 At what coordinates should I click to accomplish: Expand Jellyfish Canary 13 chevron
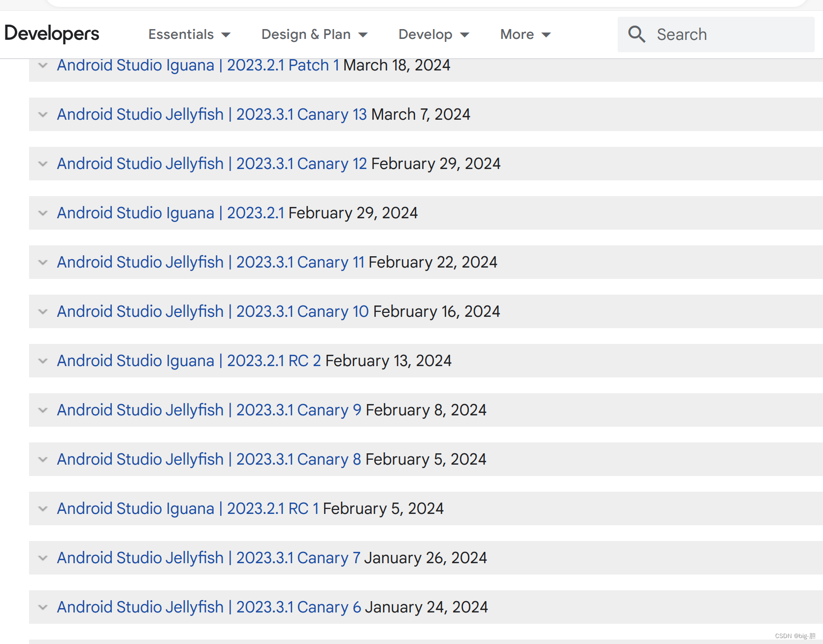pos(43,114)
